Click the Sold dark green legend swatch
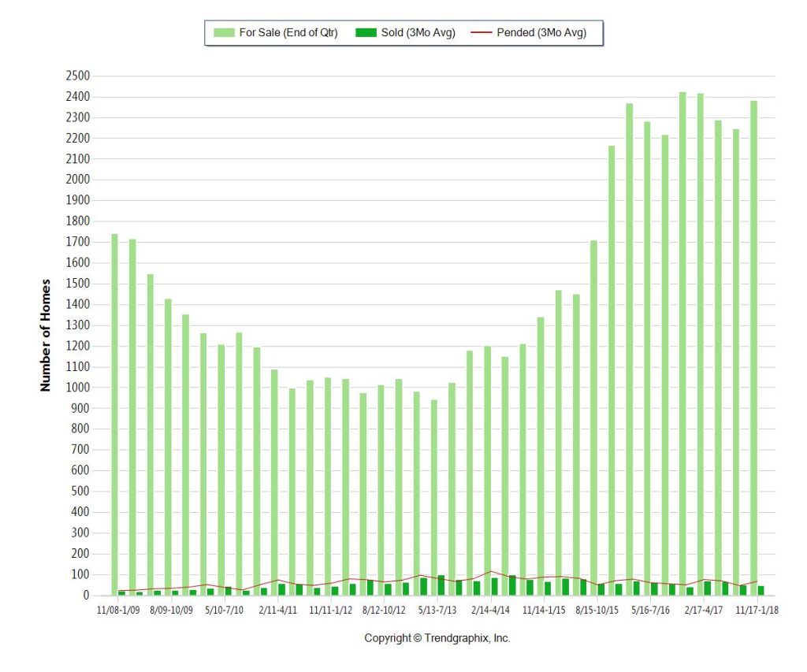 tap(366, 33)
